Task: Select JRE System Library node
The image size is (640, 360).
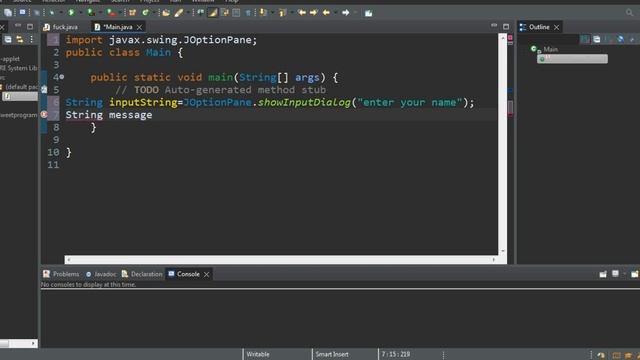Action: pos(19,68)
